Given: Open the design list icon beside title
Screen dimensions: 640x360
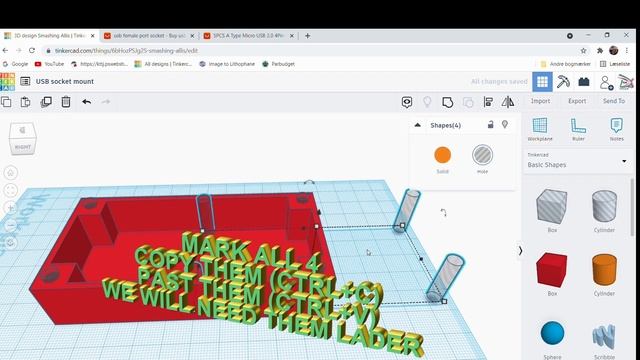Looking at the screenshot, I should (x=25, y=81).
